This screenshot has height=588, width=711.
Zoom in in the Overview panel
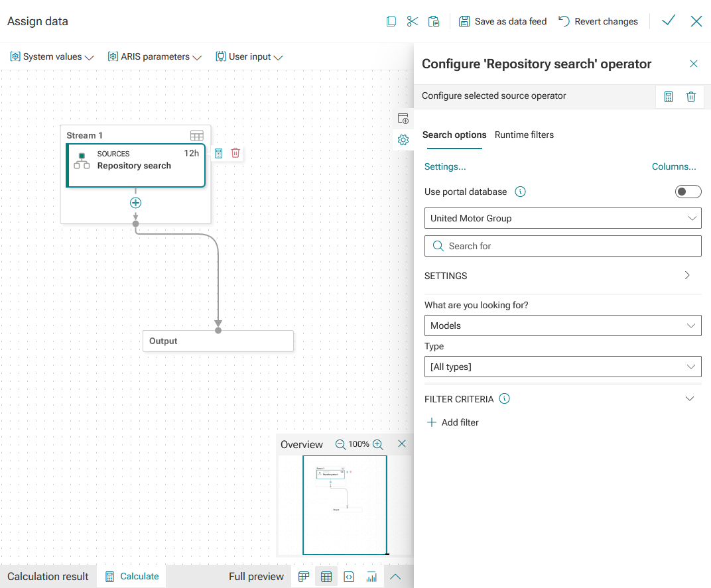[x=378, y=444]
